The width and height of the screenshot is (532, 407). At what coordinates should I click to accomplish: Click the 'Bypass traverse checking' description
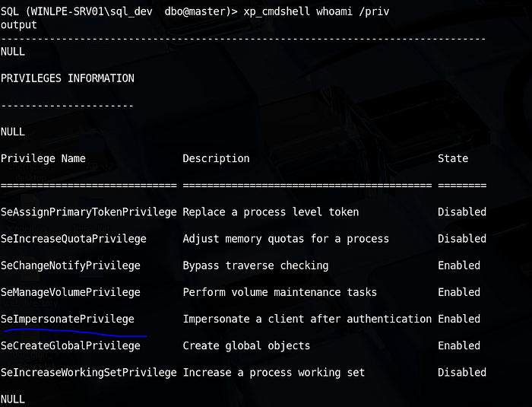(256, 266)
